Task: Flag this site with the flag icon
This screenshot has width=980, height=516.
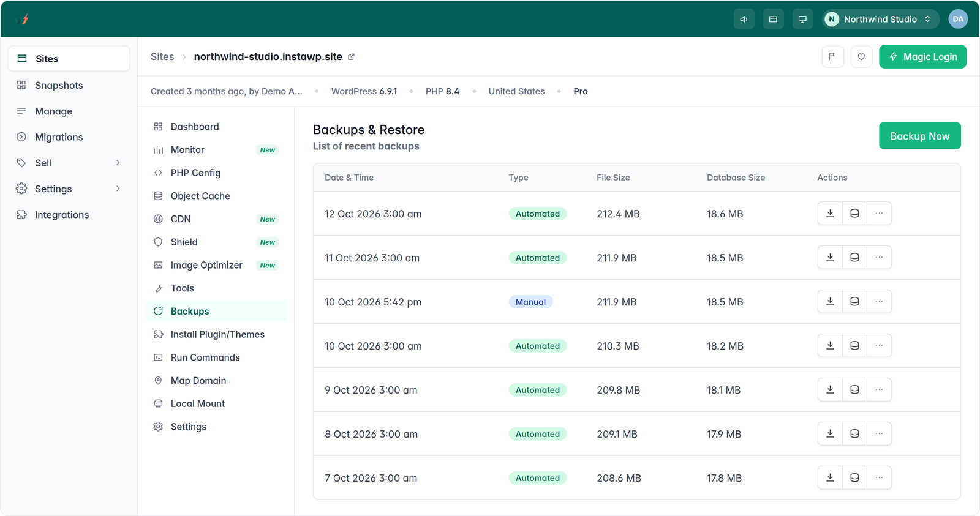Action: 832,57
